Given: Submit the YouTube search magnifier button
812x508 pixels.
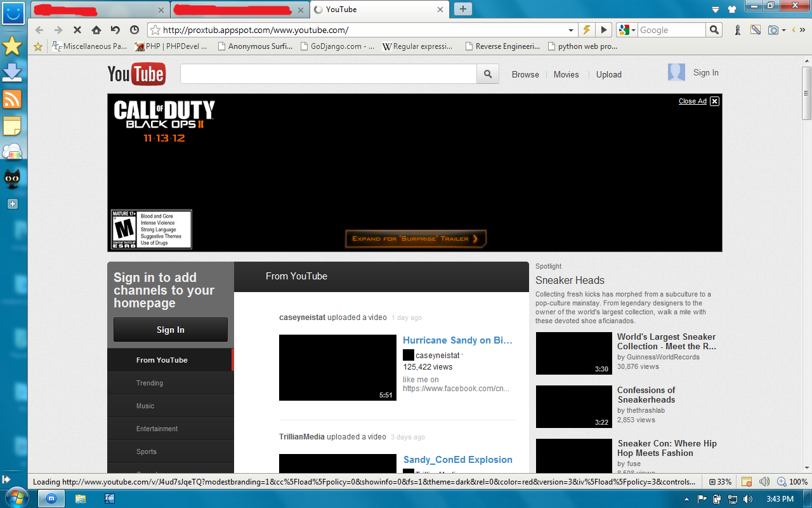Looking at the screenshot, I should 487,74.
